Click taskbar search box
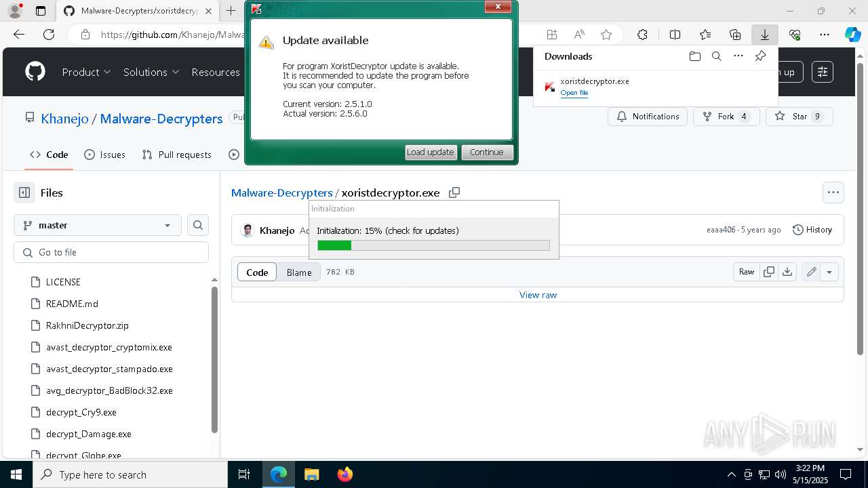 (130, 474)
